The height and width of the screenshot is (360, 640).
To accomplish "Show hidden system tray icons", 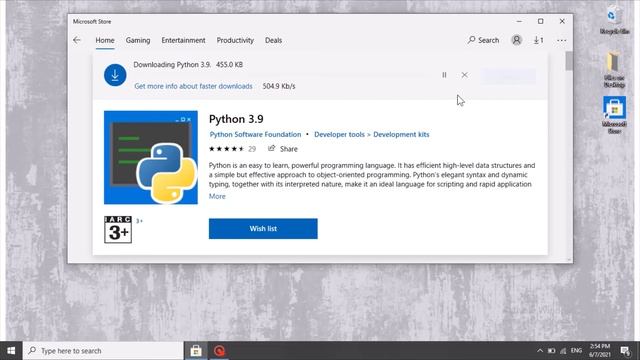I will pos(540,351).
